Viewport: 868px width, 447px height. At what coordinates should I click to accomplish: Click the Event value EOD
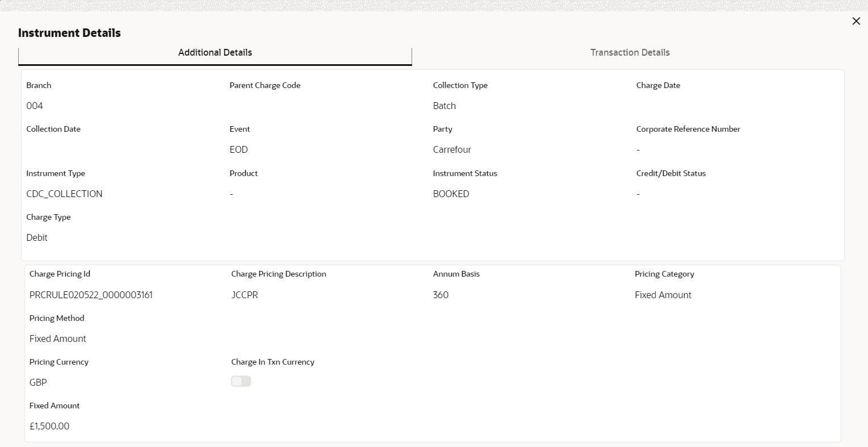(x=238, y=149)
